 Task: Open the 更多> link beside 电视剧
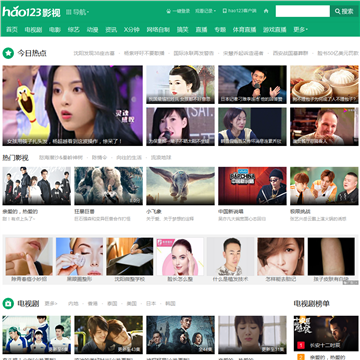[51, 304]
